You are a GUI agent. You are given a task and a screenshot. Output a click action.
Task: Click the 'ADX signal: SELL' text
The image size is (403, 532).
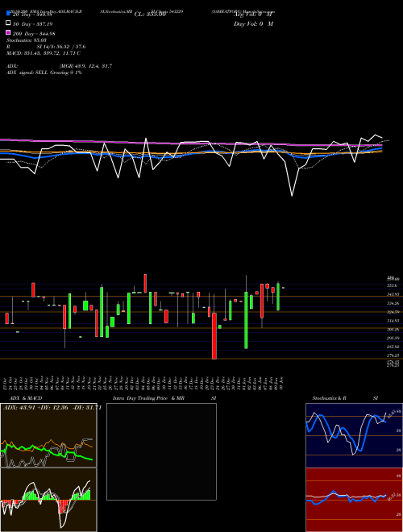pyautogui.click(x=44, y=73)
